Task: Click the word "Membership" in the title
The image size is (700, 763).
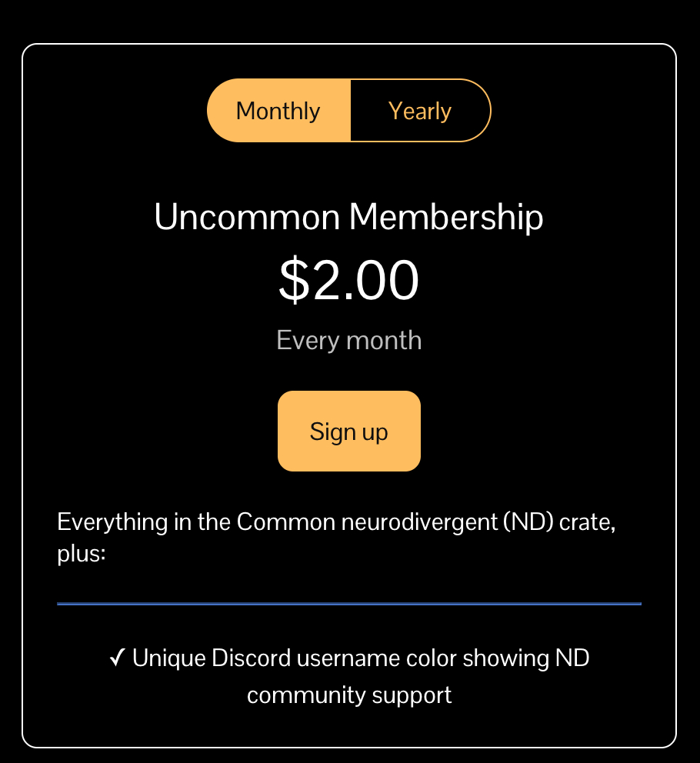Action: 446,218
